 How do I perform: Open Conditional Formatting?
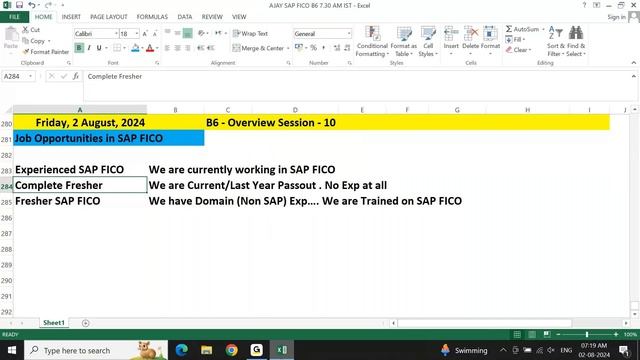[x=372, y=42]
